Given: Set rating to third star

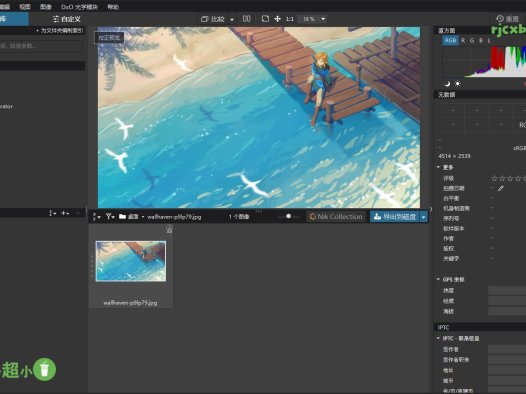Looking at the screenshot, I should pyautogui.click(x=510, y=178).
